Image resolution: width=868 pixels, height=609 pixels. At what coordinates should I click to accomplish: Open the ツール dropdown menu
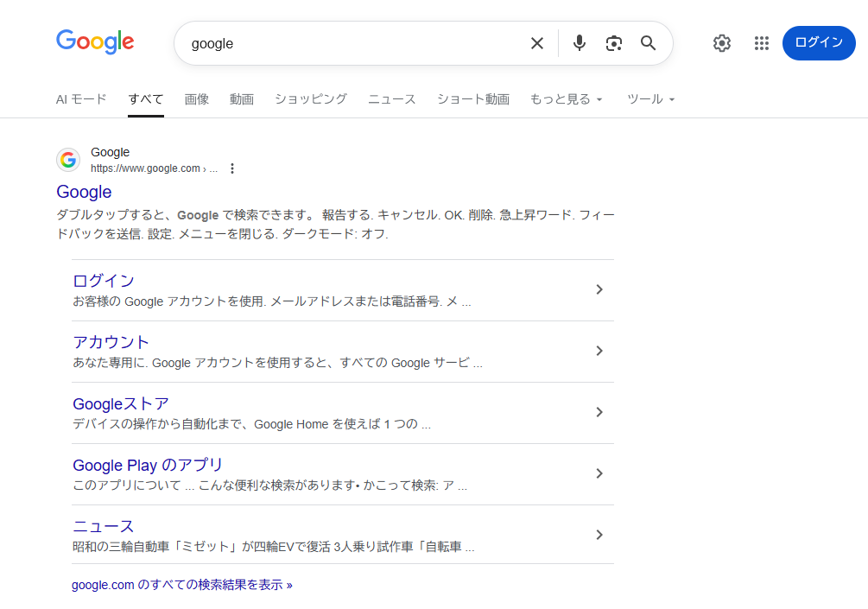650,99
